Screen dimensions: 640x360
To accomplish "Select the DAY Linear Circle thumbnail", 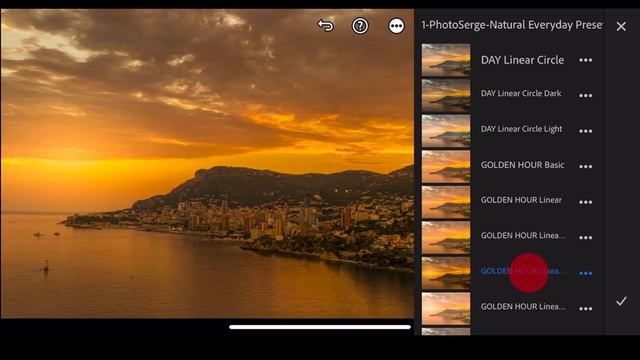I will point(446,60).
